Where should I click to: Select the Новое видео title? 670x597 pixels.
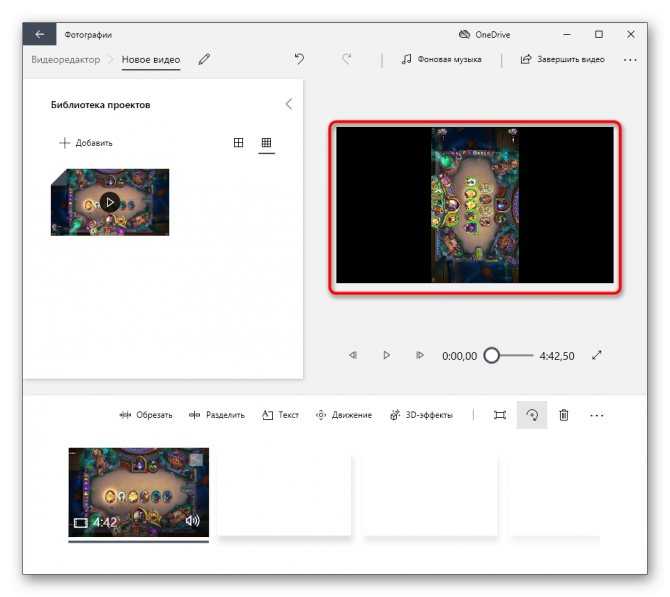(151, 59)
